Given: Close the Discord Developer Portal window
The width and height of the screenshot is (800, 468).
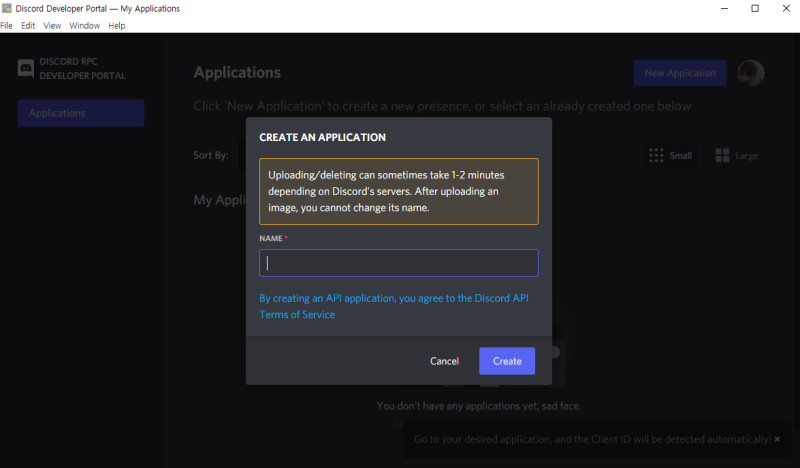Looking at the screenshot, I should 786,8.
